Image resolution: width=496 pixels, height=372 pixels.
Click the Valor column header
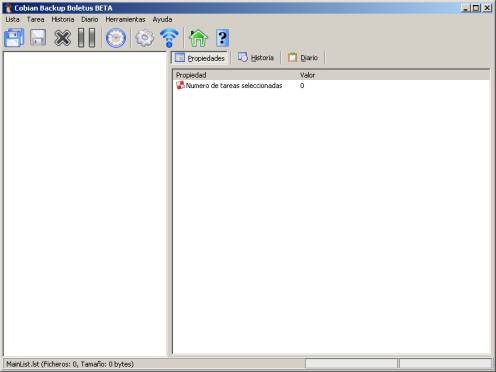tap(393, 75)
